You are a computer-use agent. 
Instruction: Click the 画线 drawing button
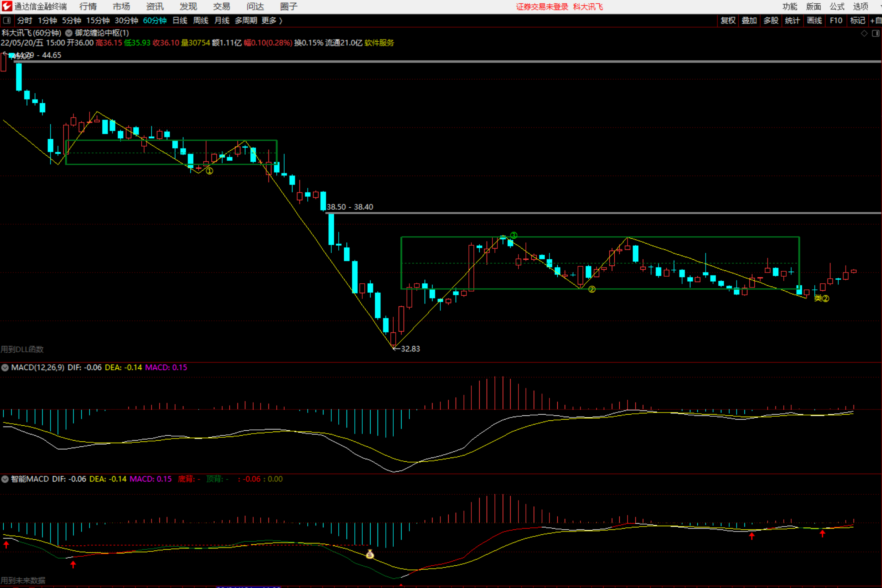coord(814,20)
